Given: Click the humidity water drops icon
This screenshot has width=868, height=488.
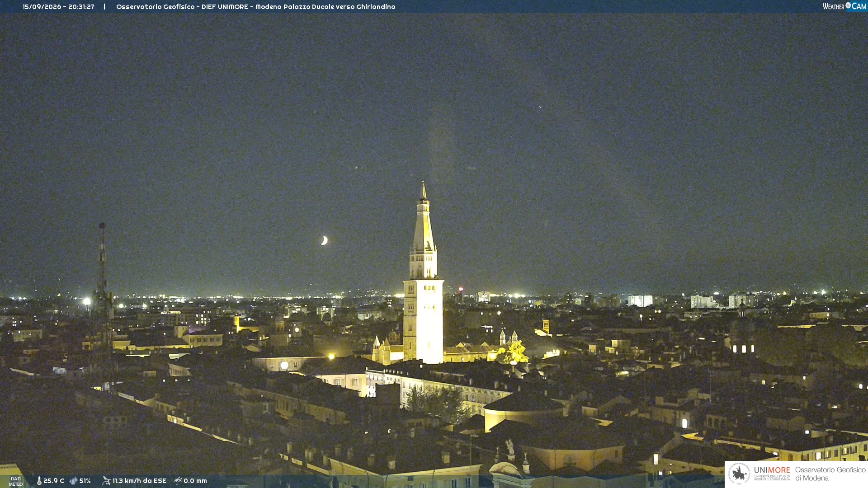Looking at the screenshot, I should point(73,481).
